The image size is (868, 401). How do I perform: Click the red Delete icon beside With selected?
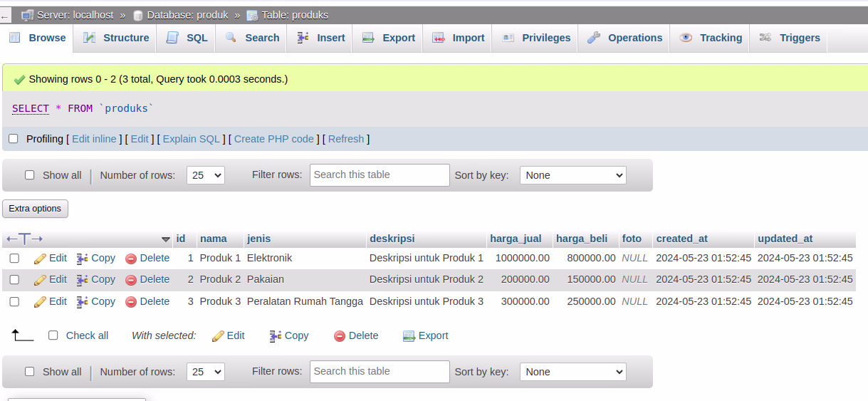point(340,336)
